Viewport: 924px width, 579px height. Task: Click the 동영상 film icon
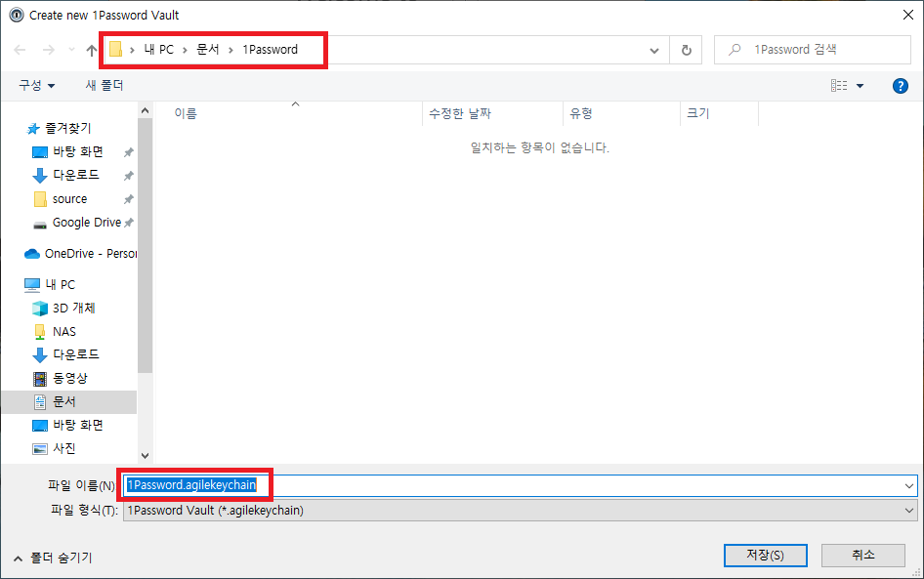39,379
